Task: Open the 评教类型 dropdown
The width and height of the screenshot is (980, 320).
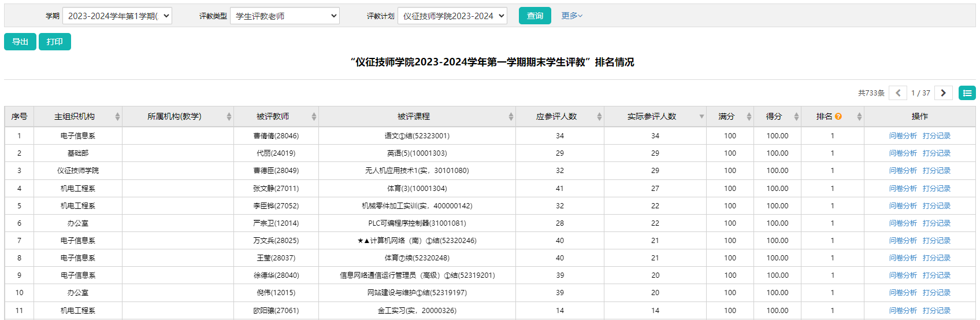Action: (x=284, y=16)
